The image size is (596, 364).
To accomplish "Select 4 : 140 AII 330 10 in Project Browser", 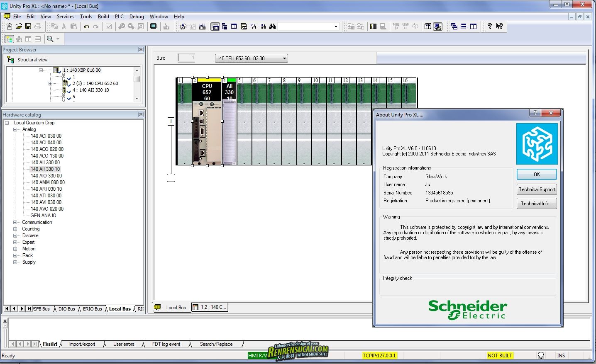I will [x=90, y=90].
